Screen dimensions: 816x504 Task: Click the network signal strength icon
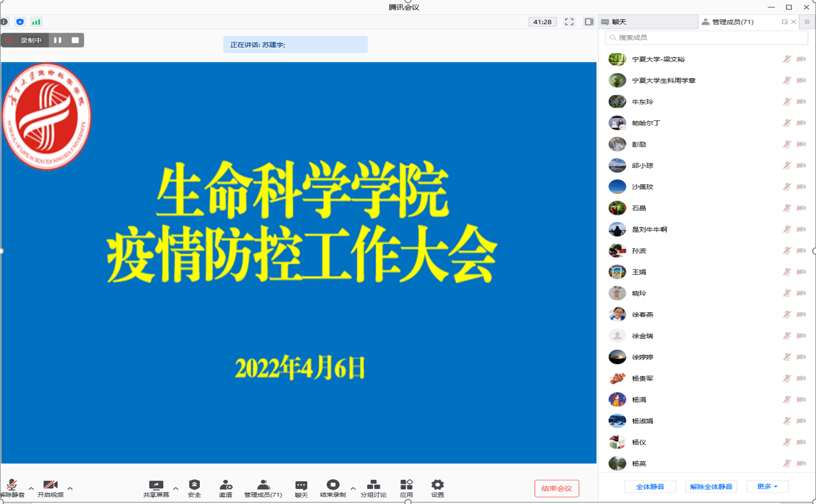(36, 22)
